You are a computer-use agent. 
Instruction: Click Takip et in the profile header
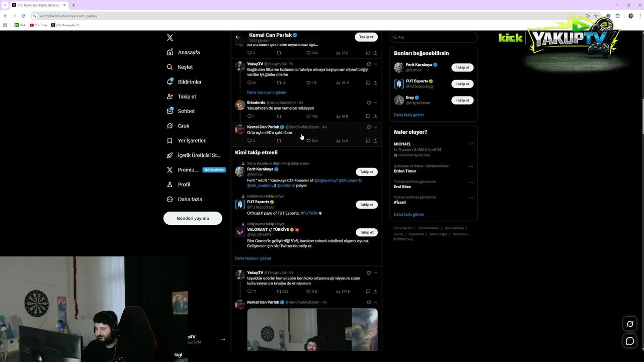pyautogui.click(x=366, y=37)
